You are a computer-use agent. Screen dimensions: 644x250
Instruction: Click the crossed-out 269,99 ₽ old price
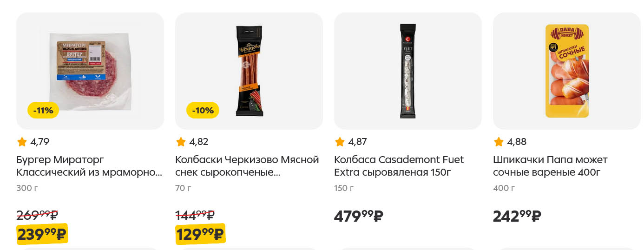[x=38, y=215]
